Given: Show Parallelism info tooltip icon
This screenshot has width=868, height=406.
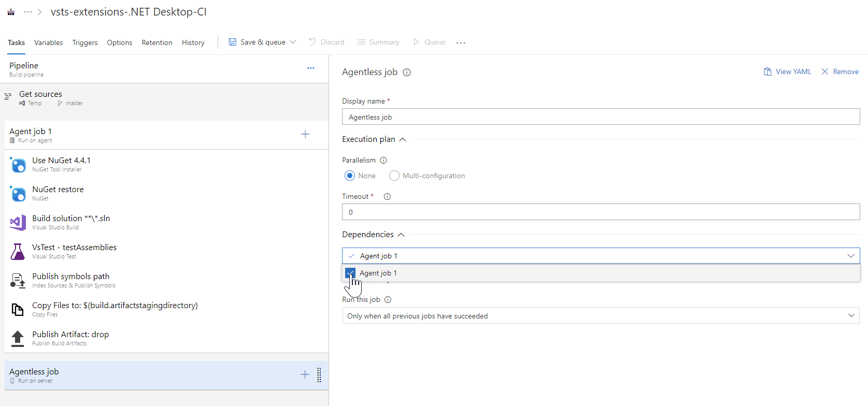Looking at the screenshot, I should [x=383, y=161].
